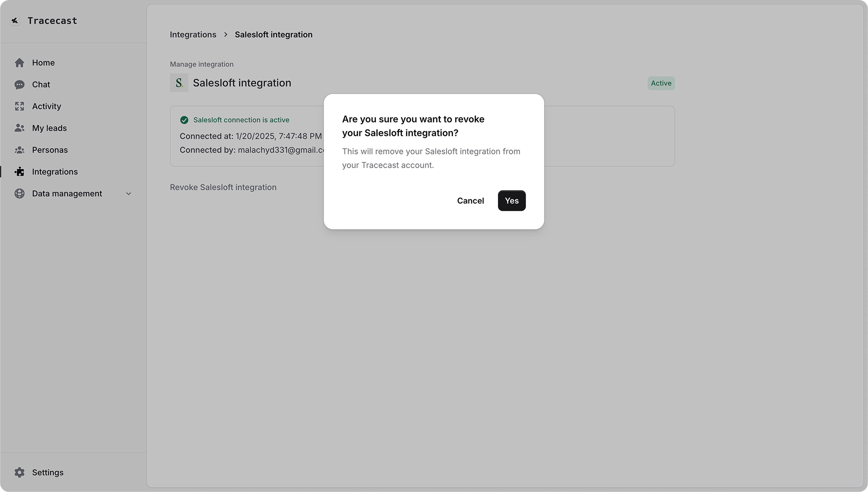Click the Tracecast logo icon

(x=14, y=21)
